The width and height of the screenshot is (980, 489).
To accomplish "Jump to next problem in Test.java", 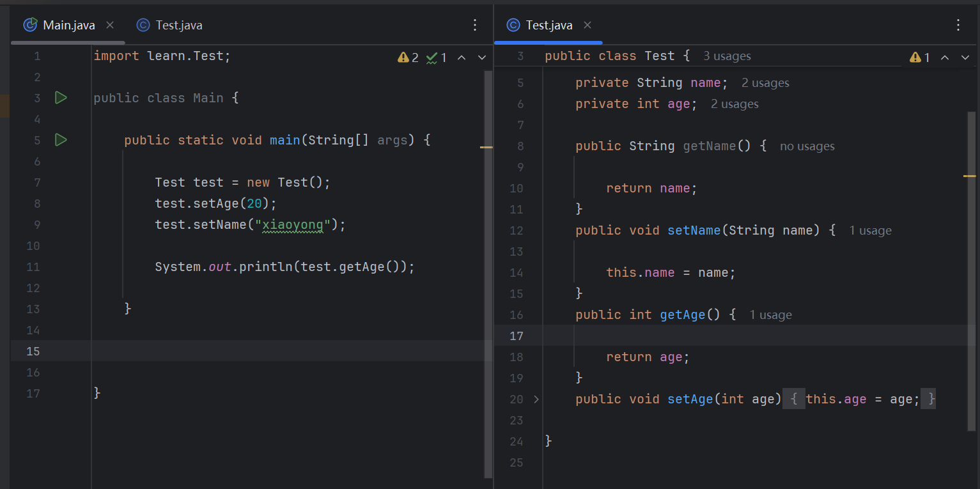I will point(965,58).
